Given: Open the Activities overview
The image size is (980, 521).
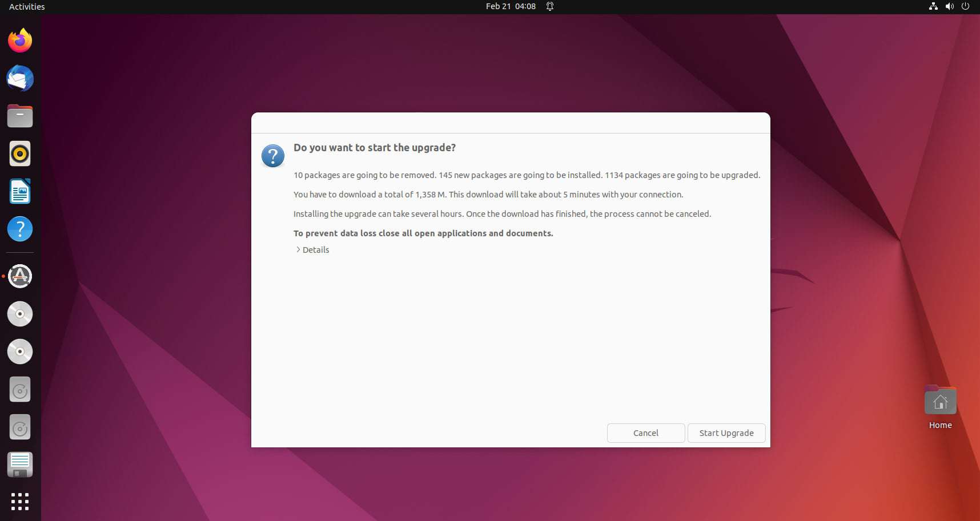Looking at the screenshot, I should [26, 6].
